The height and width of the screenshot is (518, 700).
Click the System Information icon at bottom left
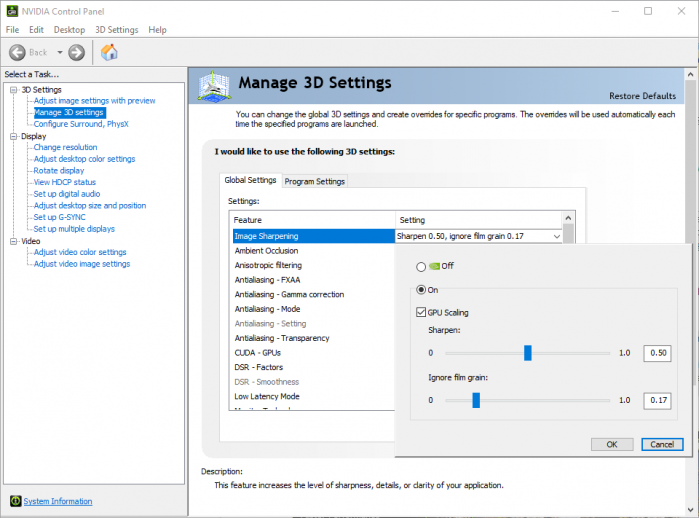click(x=15, y=501)
